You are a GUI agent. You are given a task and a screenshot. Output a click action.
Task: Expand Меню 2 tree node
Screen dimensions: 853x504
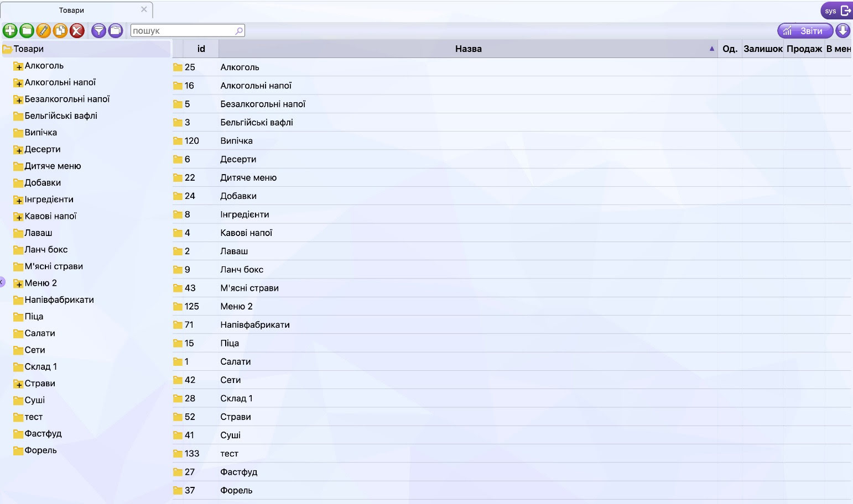click(18, 283)
